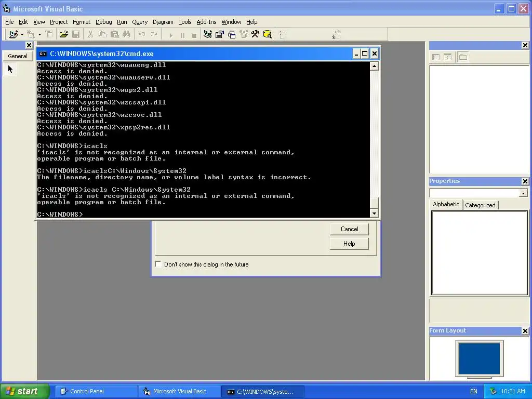
Task: Click the Menu Editor toolbar icon
Action: 49,34
